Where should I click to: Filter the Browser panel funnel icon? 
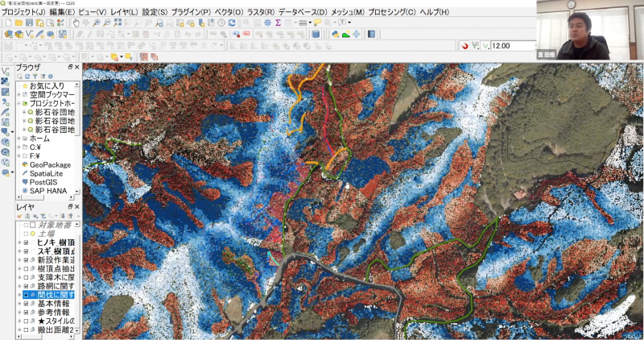(35, 77)
